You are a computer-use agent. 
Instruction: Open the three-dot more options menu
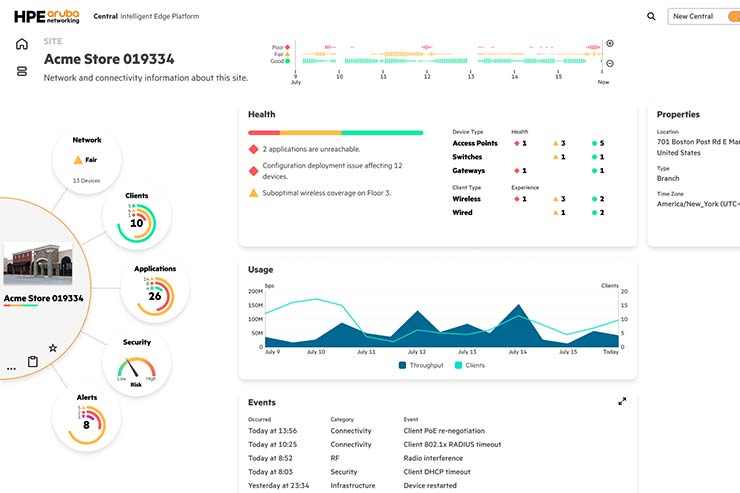[x=12, y=368]
